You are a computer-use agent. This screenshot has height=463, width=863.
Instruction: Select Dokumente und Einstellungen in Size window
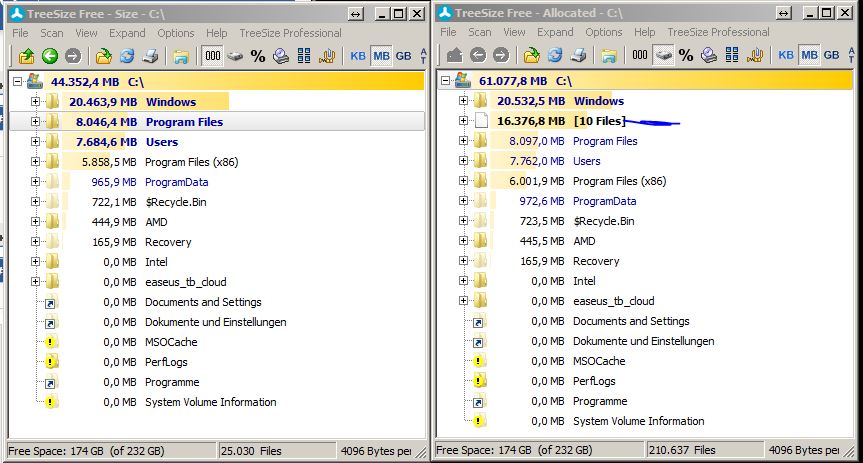click(x=216, y=322)
